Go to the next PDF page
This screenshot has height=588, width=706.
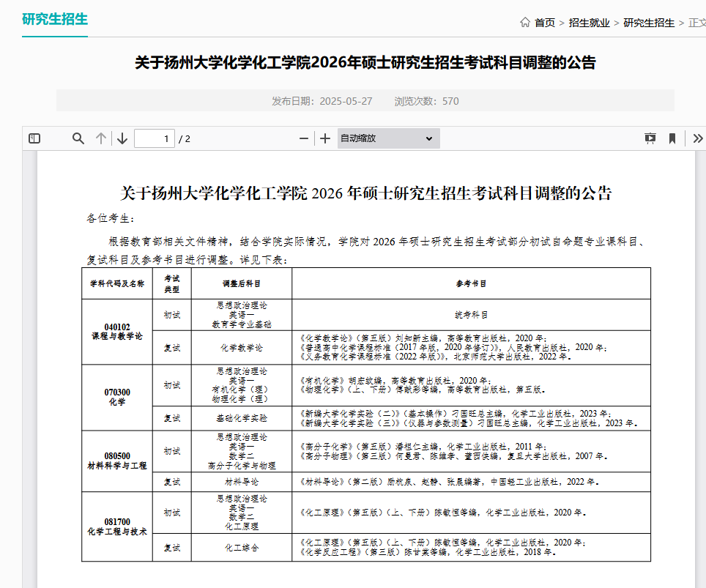tap(122, 138)
